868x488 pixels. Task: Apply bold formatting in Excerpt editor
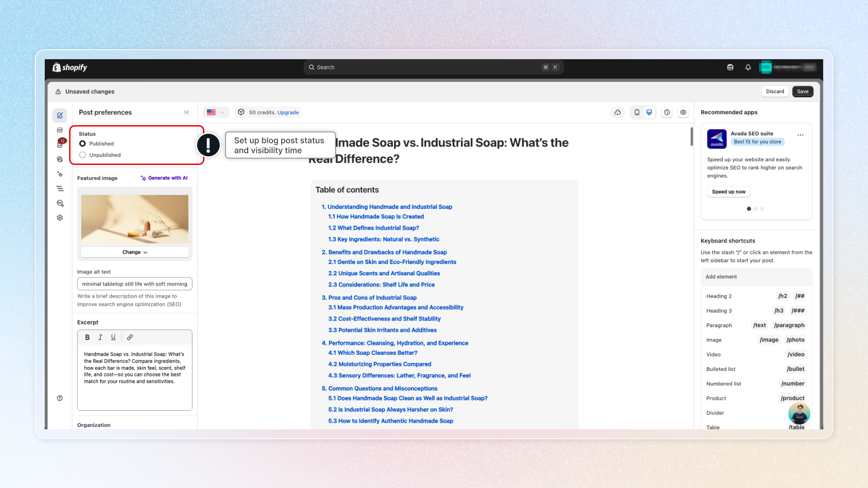pyautogui.click(x=87, y=337)
